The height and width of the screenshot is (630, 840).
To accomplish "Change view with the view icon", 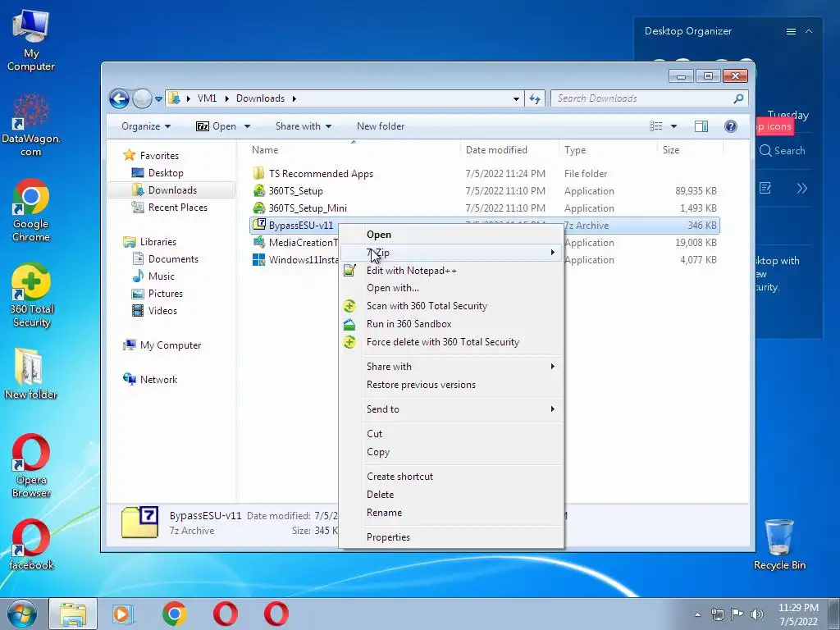I will tap(655, 126).
